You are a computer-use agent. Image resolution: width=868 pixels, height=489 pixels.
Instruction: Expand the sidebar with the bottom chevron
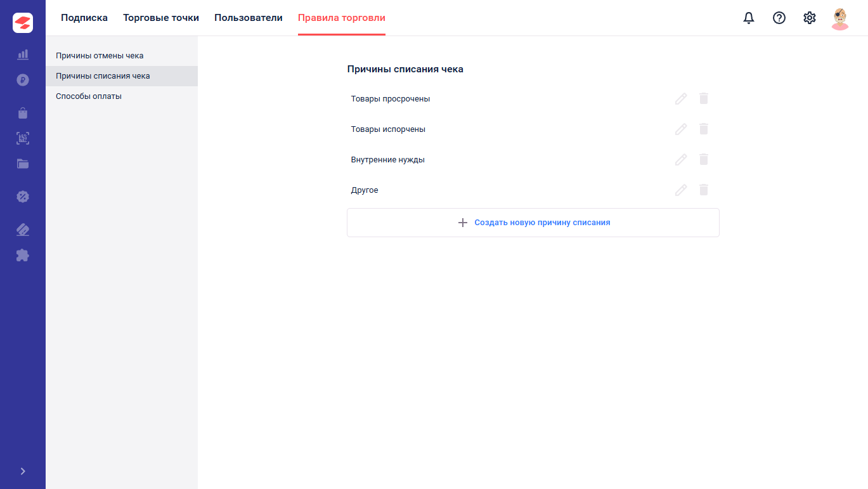pos(23,471)
